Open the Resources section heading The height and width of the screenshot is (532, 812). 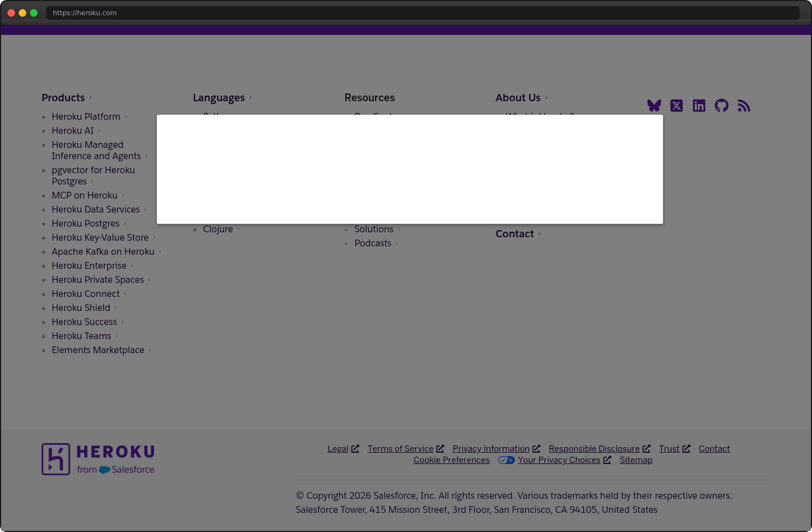pos(369,97)
